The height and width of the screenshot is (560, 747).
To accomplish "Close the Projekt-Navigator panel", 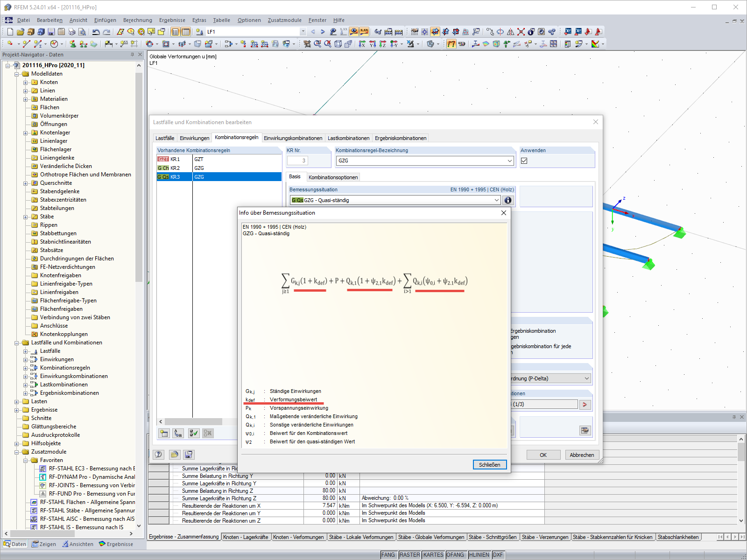I will [x=140, y=55].
